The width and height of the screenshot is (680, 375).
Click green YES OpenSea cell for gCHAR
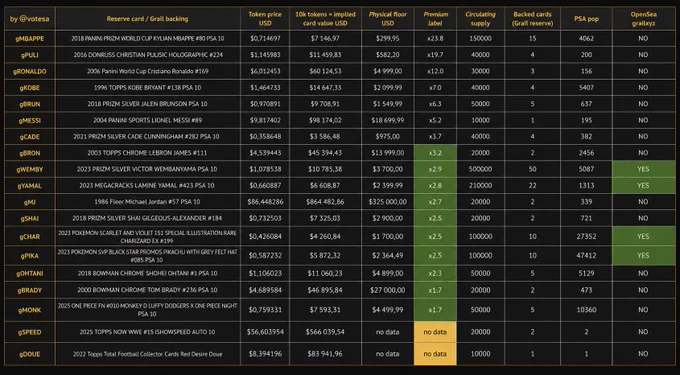pos(644,237)
